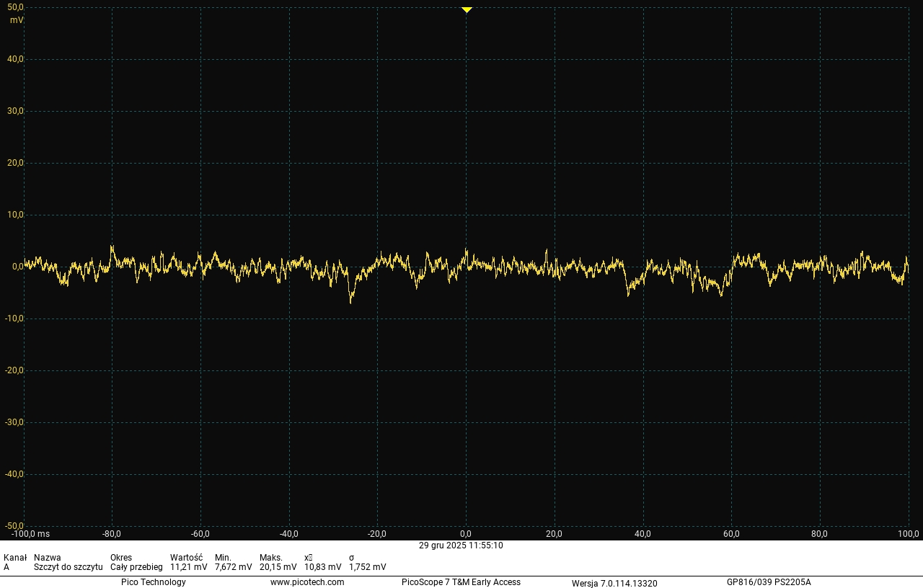The width and height of the screenshot is (923, 588).
Task: Click the Maks. value 20,15 mV
Action: (x=278, y=567)
